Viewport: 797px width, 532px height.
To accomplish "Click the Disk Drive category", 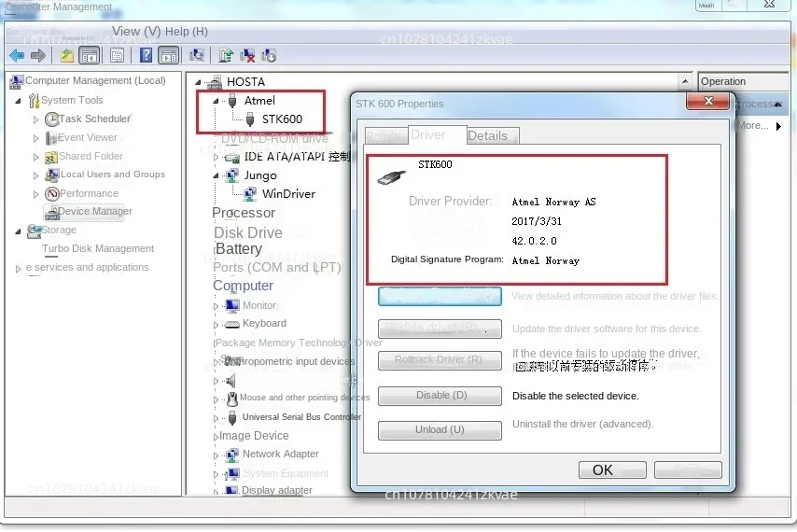I will (248, 232).
